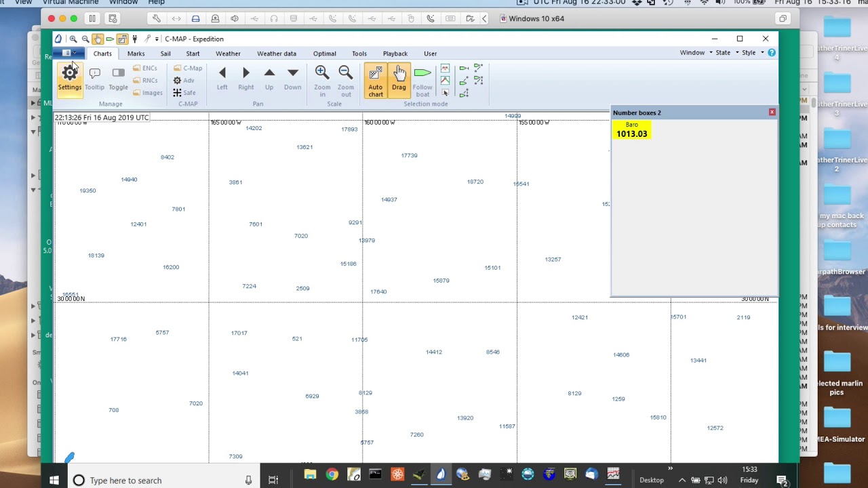Enable Follow boat mode
868x488 pixels.
point(422,81)
